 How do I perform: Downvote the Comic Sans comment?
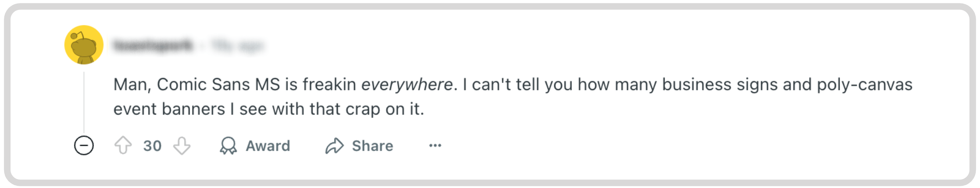182,146
